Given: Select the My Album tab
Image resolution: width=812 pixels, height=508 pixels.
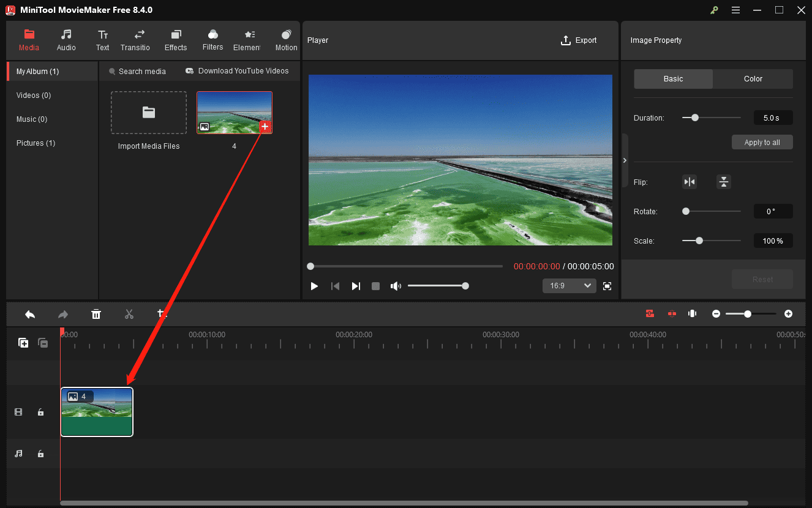Looking at the screenshot, I should pyautogui.click(x=37, y=70).
